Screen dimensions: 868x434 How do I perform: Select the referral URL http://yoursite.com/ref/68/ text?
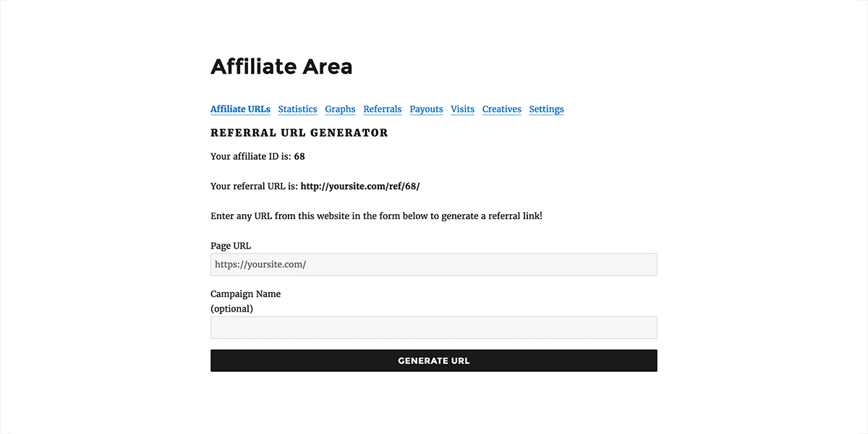360,186
